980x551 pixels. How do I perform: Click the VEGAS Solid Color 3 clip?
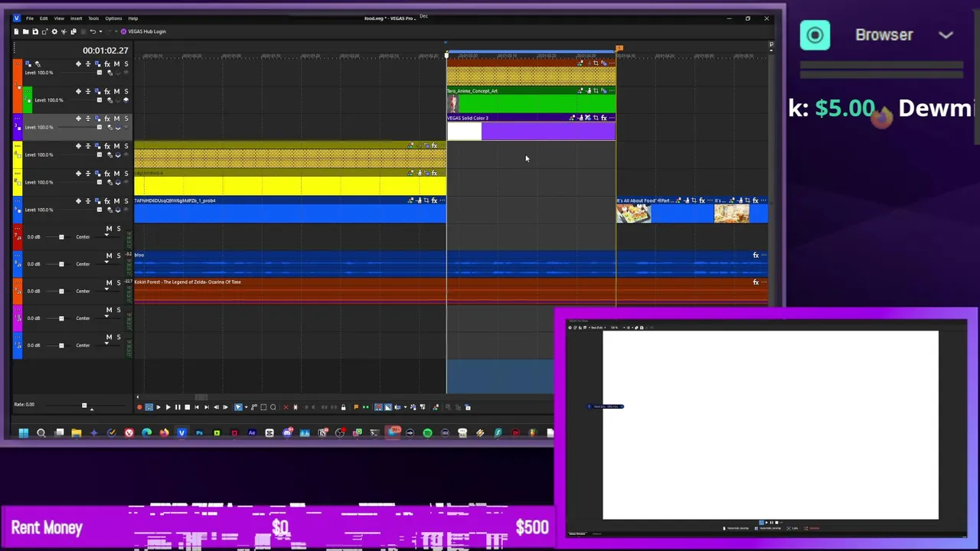coord(531,128)
